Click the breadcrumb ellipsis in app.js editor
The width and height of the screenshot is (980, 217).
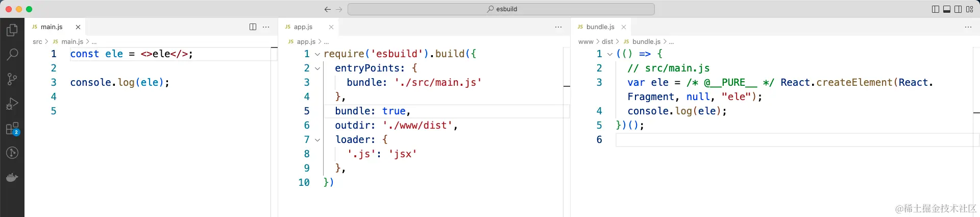[x=327, y=42]
